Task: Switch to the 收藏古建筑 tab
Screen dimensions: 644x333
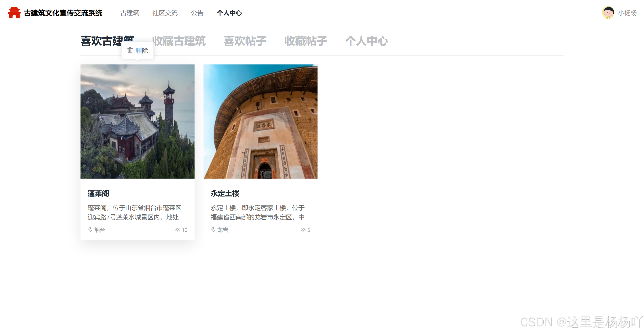Action: (x=179, y=41)
